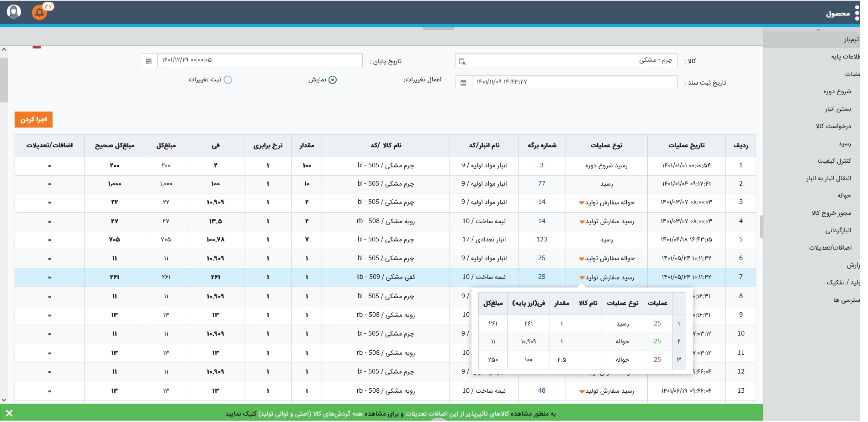This screenshot has width=868, height=422.
Task: Open درخواست کالا in the sidebar
Action: tap(833, 127)
